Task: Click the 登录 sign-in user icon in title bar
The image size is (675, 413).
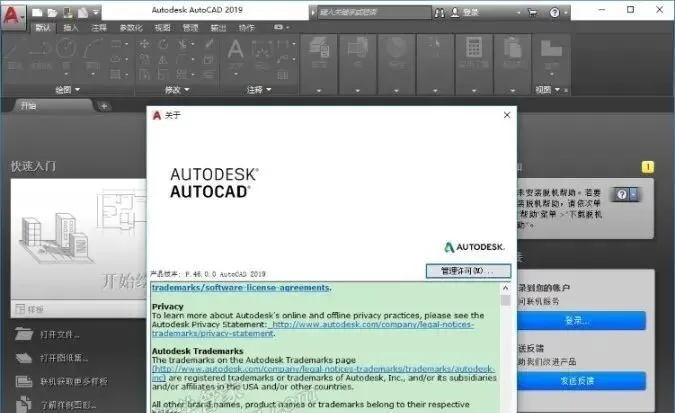Action: pos(455,12)
